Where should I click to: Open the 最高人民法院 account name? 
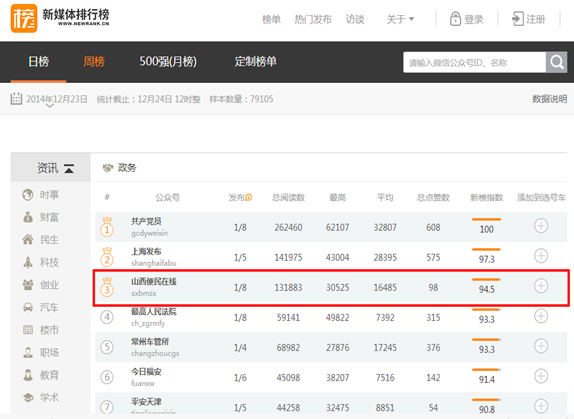coord(154,311)
